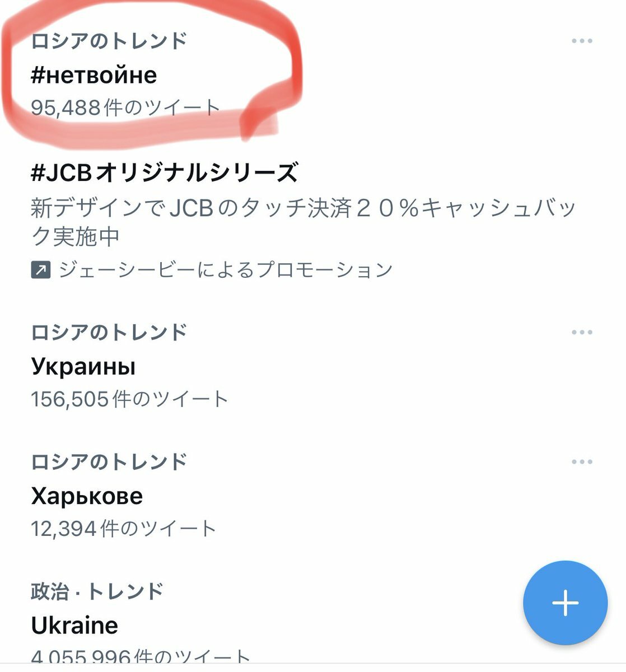The height and width of the screenshot is (672, 626).
Task: Tap the blue compose tweet plus button
Action: click(x=565, y=603)
